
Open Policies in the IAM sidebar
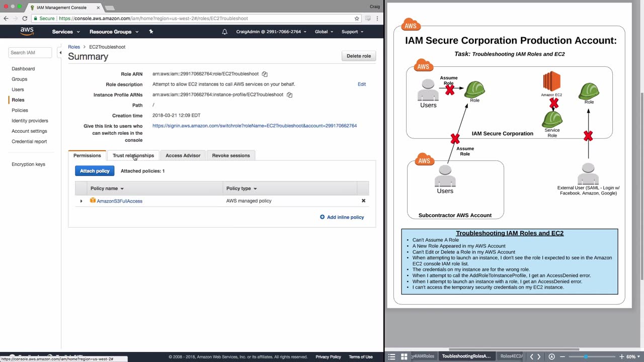point(20,110)
